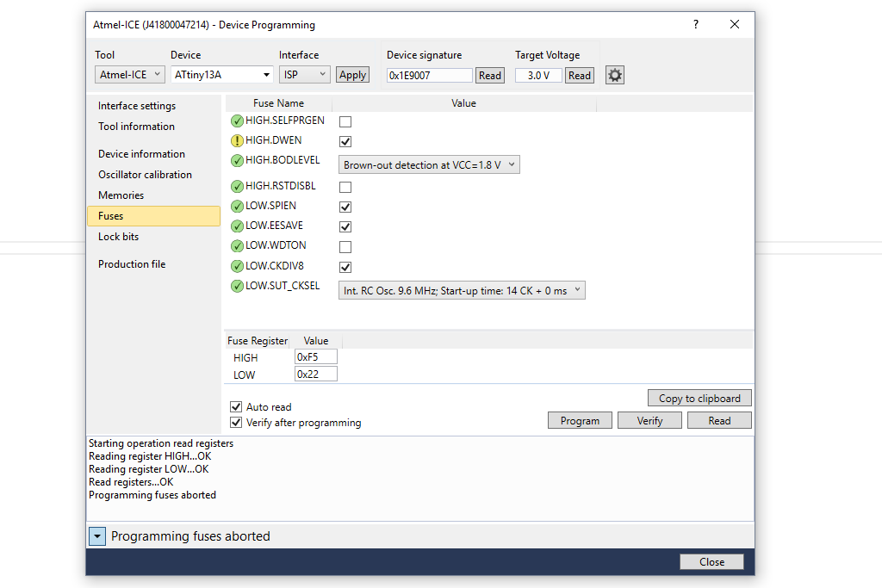Click the LOW.SUT_CKSEL fuse name label
Screen dimensions: 882x588
pyautogui.click(x=283, y=286)
